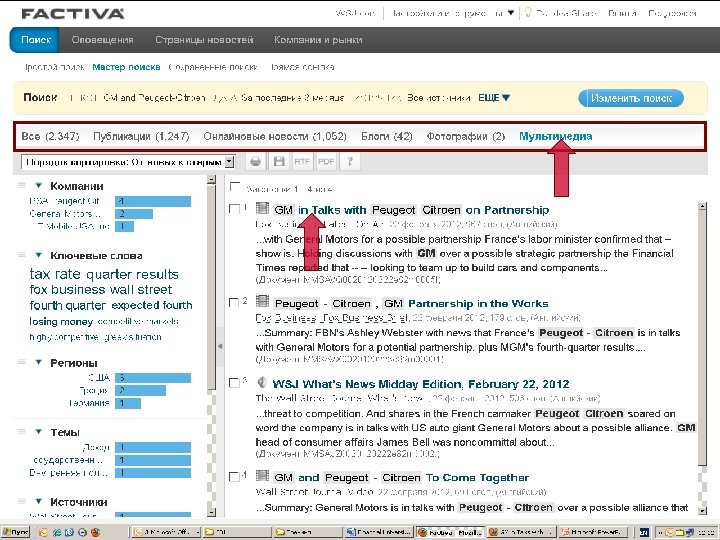Check the box for result 3 'WSJ What's News'

pyautogui.click(x=234, y=383)
